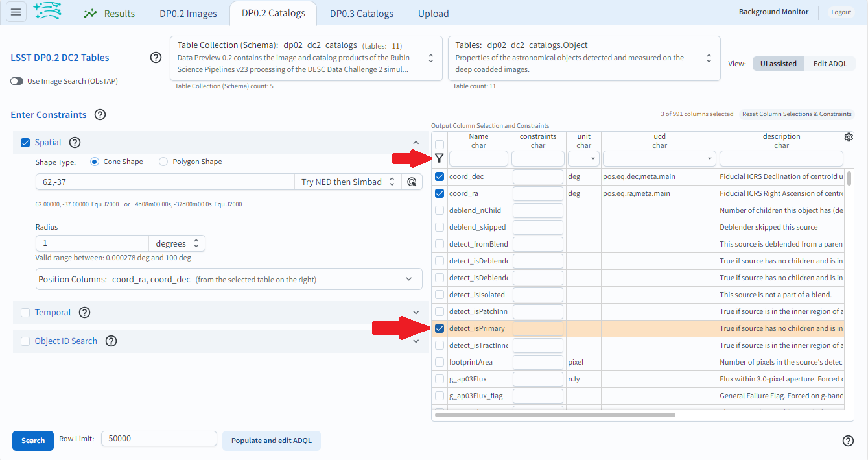Open the Upload tab
The image size is (868, 460).
coord(433,12)
